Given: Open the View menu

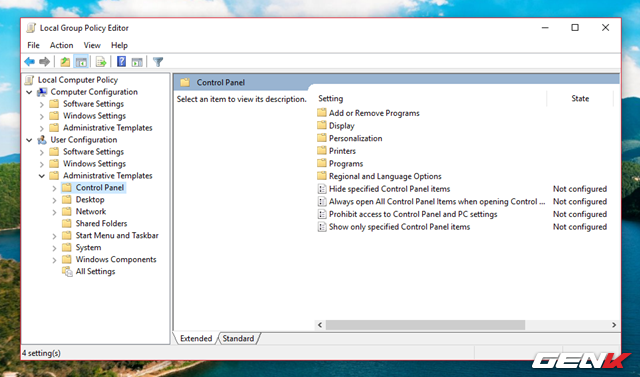Looking at the screenshot, I should (x=92, y=45).
